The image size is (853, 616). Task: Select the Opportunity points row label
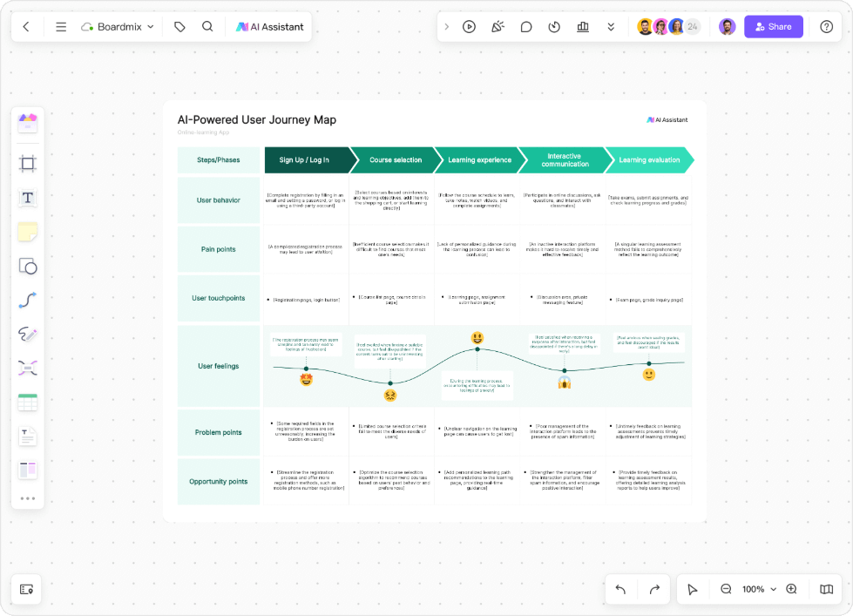coord(218,482)
